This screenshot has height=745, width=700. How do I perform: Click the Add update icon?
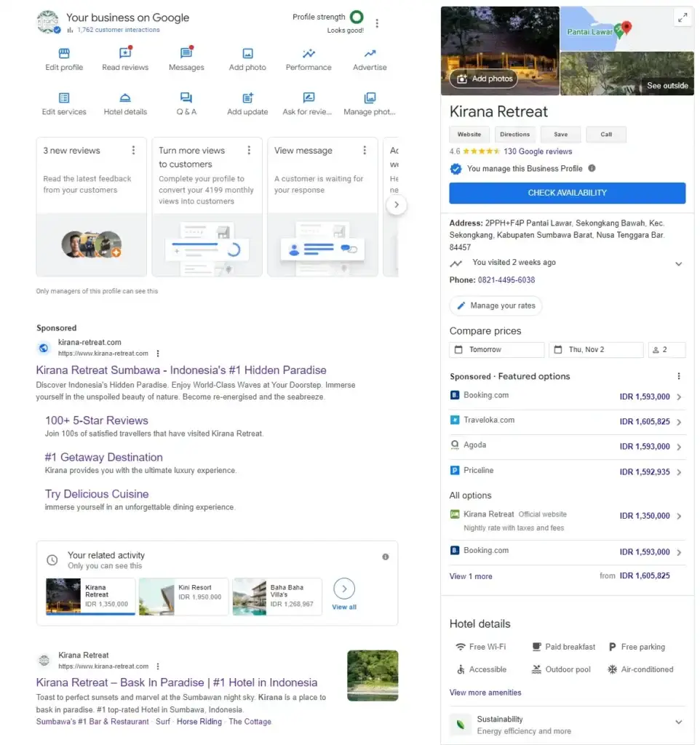coord(247,97)
